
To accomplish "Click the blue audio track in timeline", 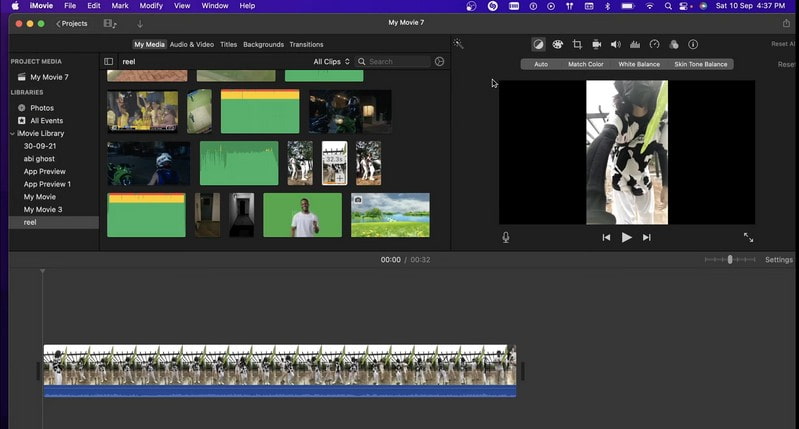I will (280, 391).
